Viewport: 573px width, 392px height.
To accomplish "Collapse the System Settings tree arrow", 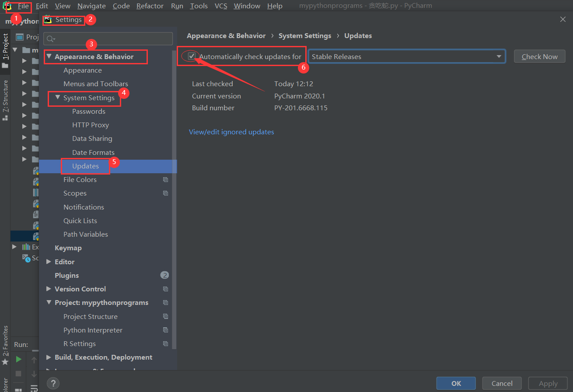I will click(58, 98).
